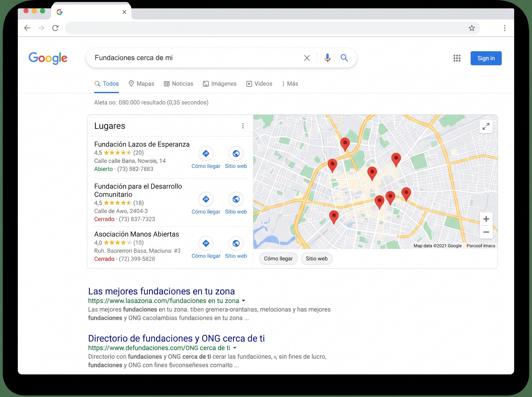Open Directorio de fundaciones y ONG result
Image resolution: width=532 pixels, height=397 pixels.
(176, 338)
